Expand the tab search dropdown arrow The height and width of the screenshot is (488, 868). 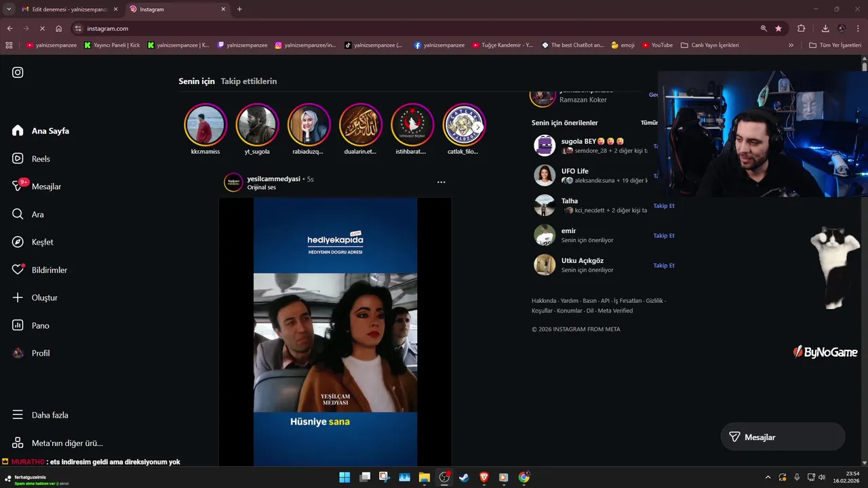tap(9, 9)
